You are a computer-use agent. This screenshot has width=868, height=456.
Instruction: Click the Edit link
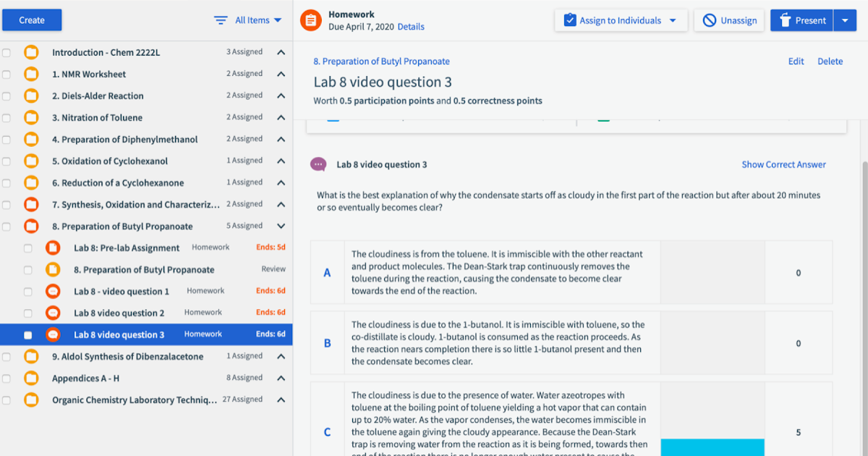[796, 62]
